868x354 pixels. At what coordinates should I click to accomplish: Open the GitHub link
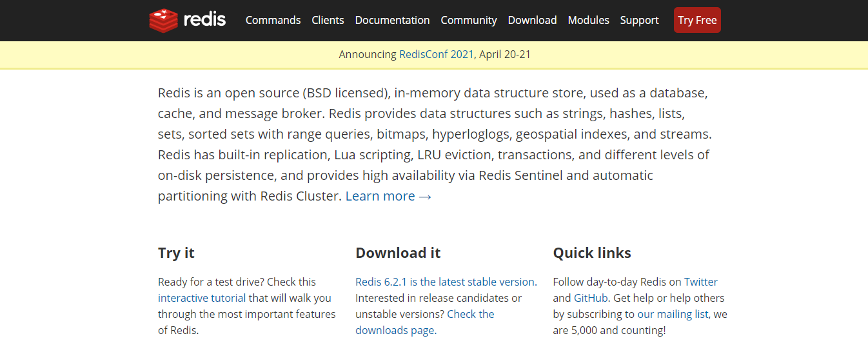590,298
